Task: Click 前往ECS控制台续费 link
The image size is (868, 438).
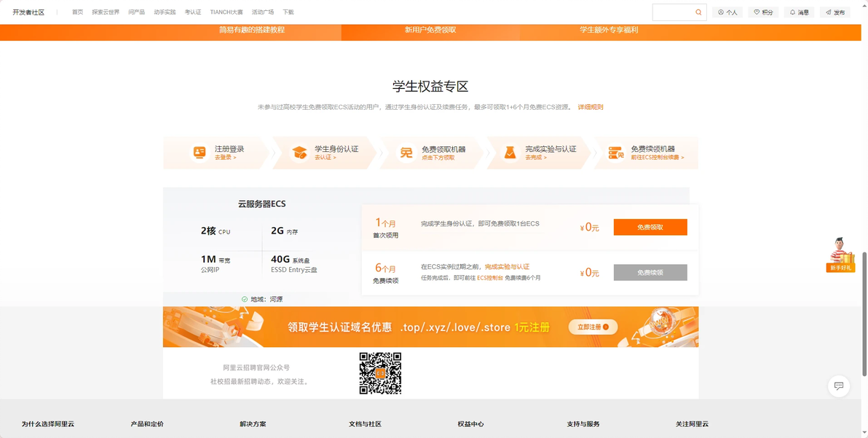Action: click(x=657, y=158)
